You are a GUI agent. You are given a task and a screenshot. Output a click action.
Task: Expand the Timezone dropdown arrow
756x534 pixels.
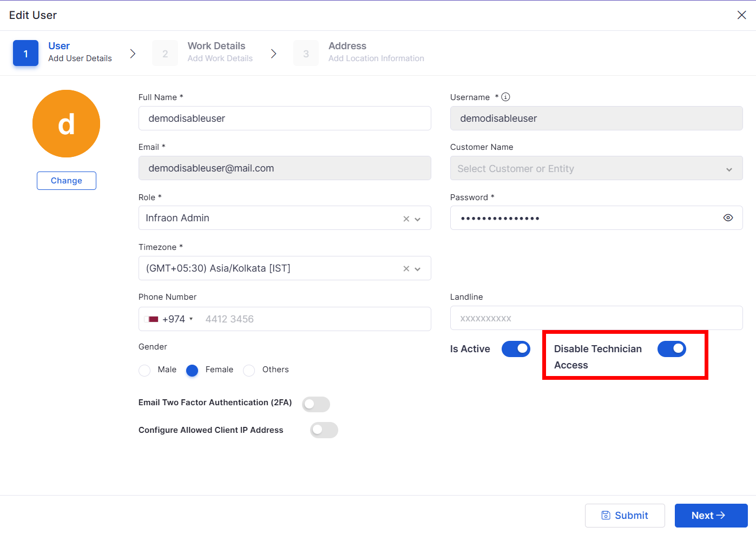(x=418, y=269)
